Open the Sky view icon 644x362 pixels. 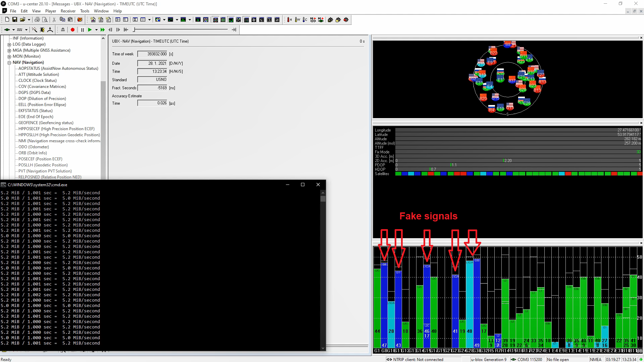tap(206, 20)
